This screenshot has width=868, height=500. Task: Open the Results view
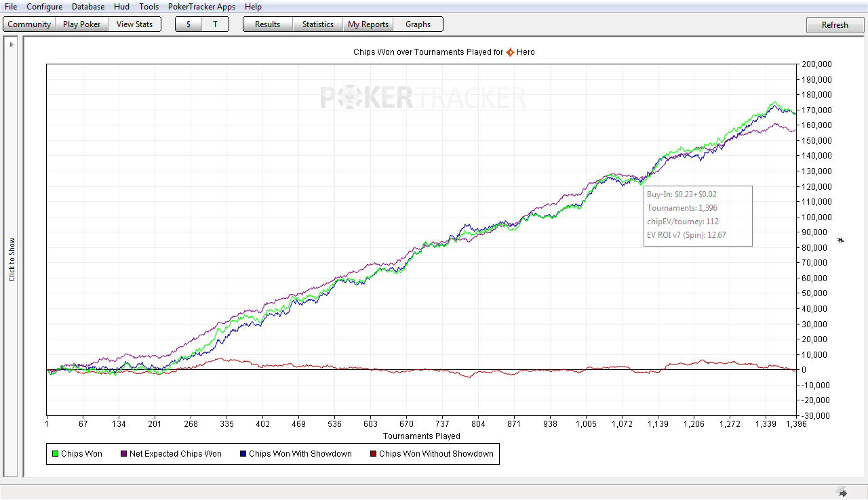tap(268, 24)
